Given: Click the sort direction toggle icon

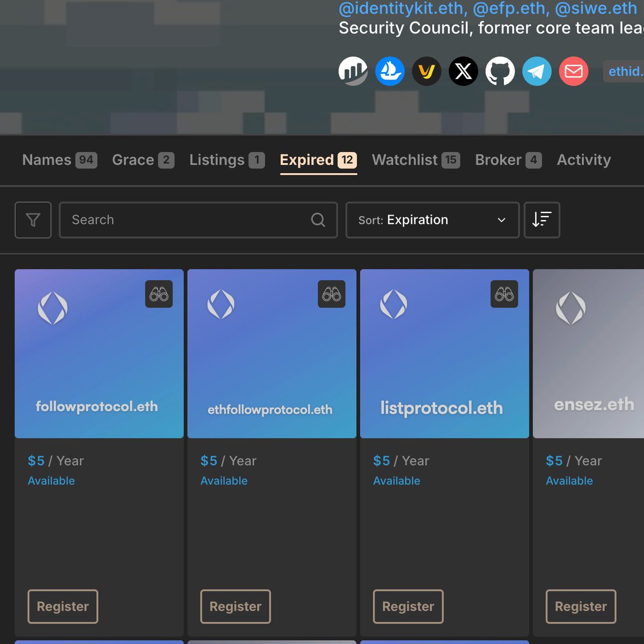Looking at the screenshot, I should 541,220.
